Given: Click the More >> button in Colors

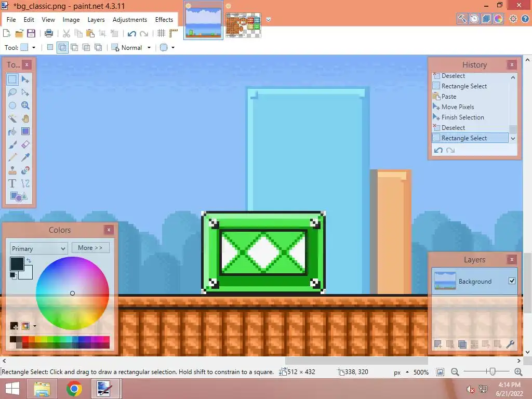Looking at the screenshot, I should click(90, 248).
